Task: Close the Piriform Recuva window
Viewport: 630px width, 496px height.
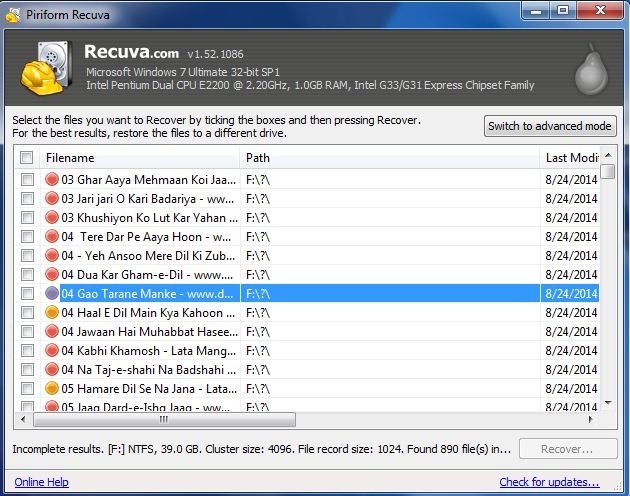Action: [601, 11]
